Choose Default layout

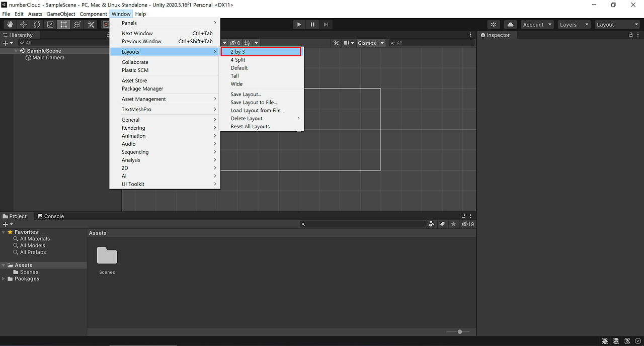point(262,68)
